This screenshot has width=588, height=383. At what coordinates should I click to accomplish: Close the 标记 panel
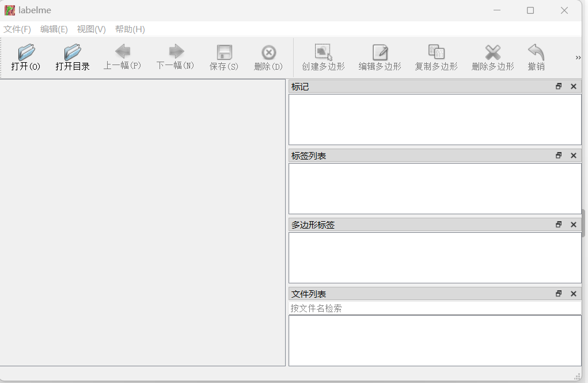pos(574,86)
